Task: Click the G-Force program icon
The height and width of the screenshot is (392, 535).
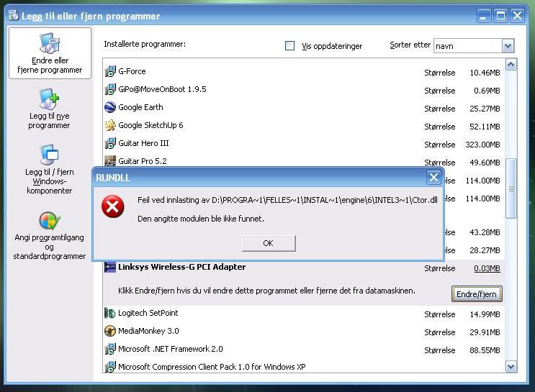Action: pos(110,71)
